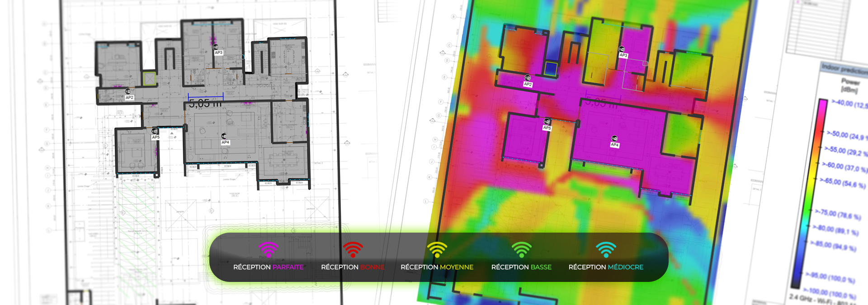
Task: Click the Réception Parfaite label
Action: pyautogui.click(x=268, y=267)
